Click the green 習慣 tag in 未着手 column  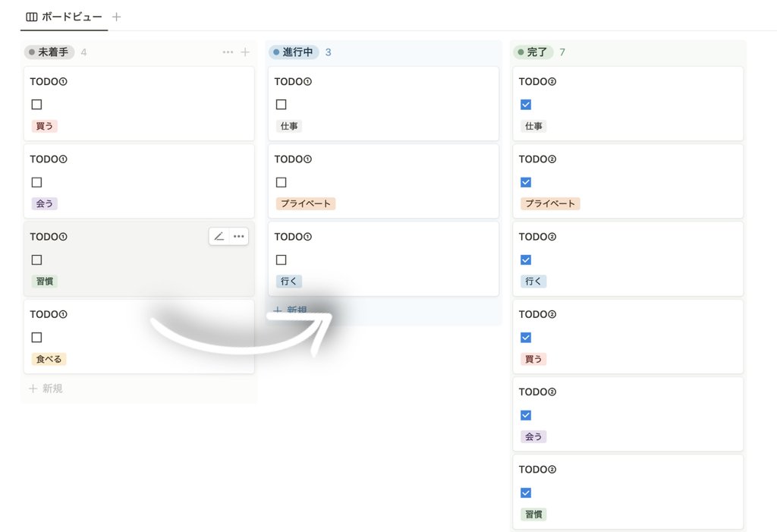pyautogui.click(x=45, y=282)
